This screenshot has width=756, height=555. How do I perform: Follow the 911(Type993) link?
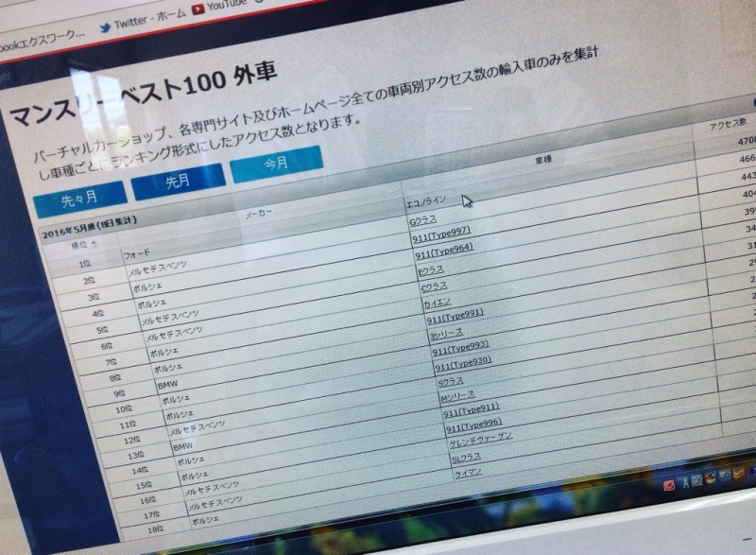click(460, 348)
